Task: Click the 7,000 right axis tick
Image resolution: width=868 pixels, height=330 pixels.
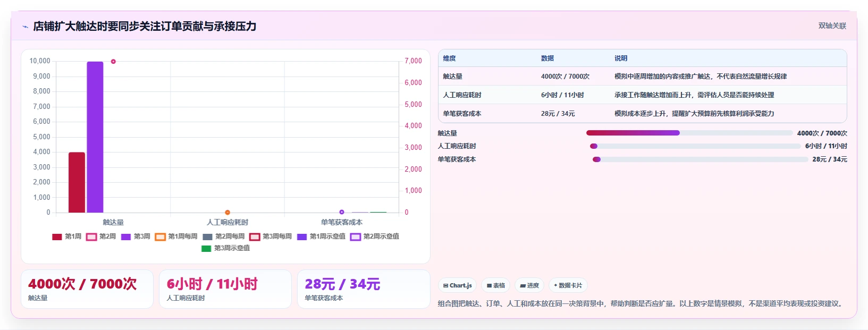Action: (x=413, y=61)
